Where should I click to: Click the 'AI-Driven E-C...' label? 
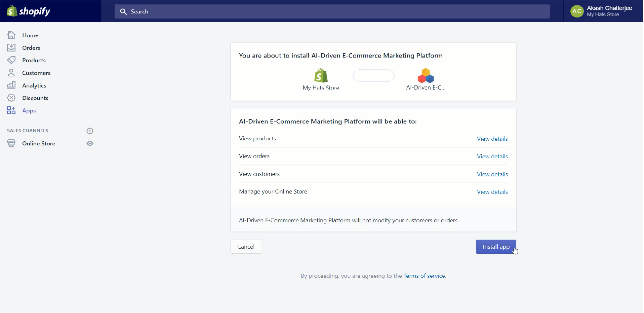pos(426,88)
